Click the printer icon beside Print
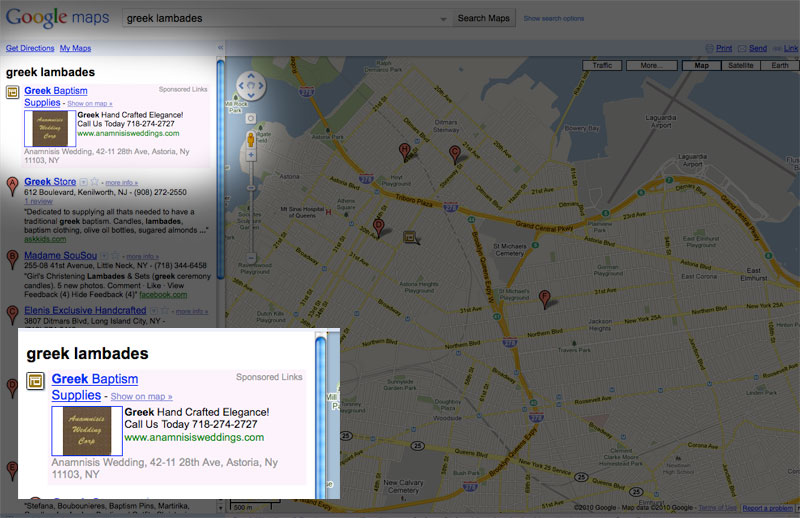 (709, 48)
